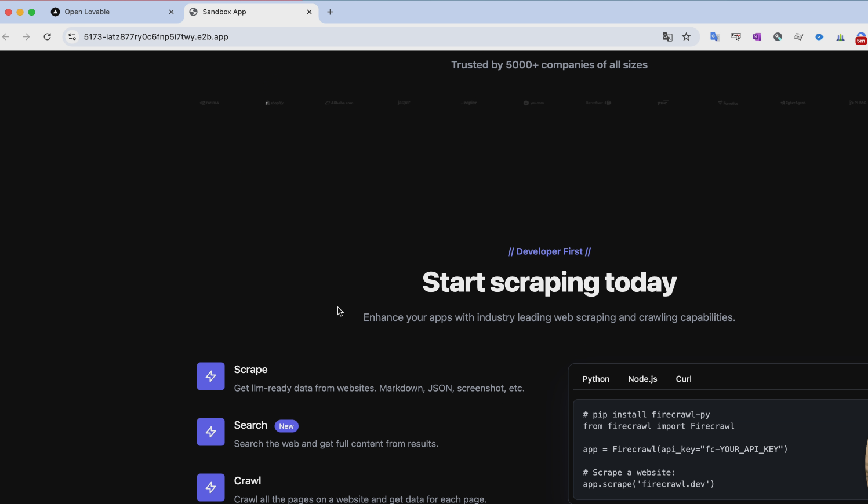The width and height of the screenshot is (868, 504).
Task: Select the Curl code tab
Action: [x=683, y=379]
